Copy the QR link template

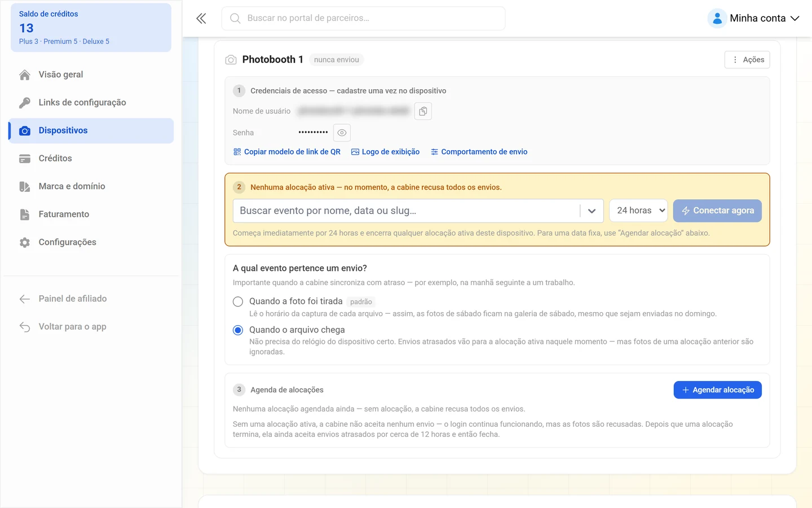[286, 152]
